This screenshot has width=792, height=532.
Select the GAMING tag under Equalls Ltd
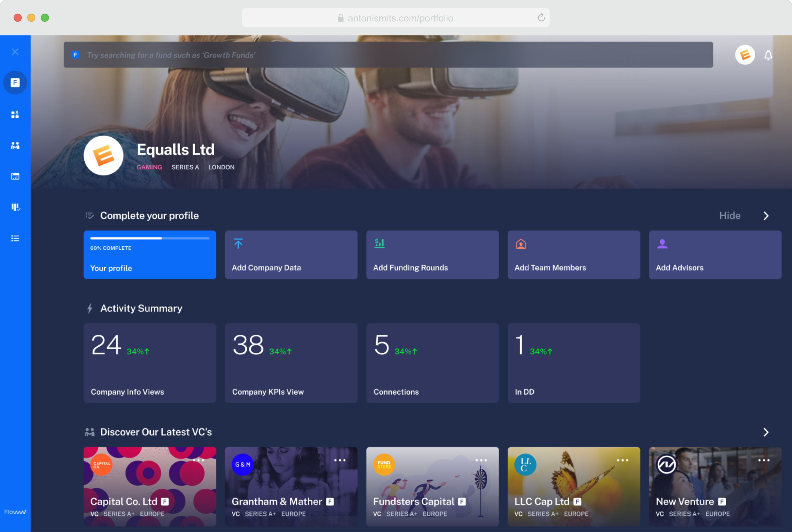tap(149, 167)
